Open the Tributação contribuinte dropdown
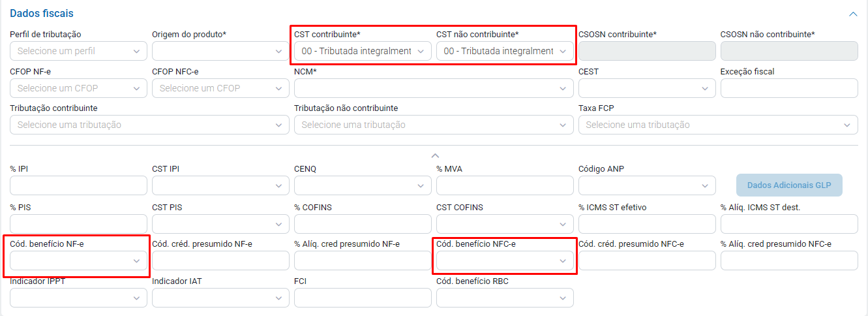This screenshot has height=316, width=868. 149,125
